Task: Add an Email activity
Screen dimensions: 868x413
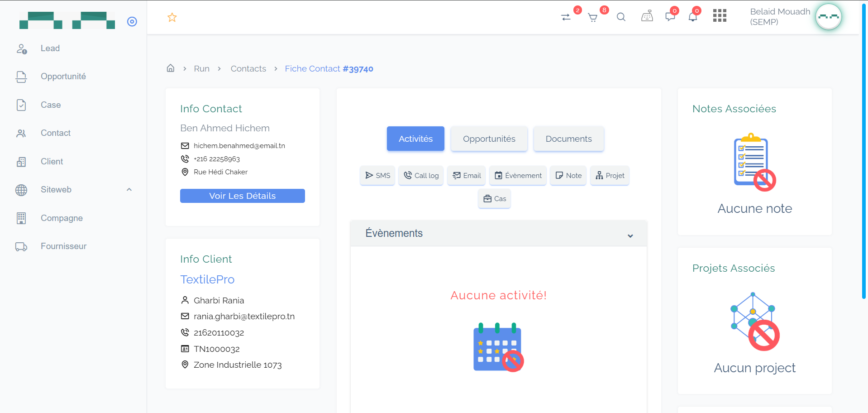Action: 467,175
